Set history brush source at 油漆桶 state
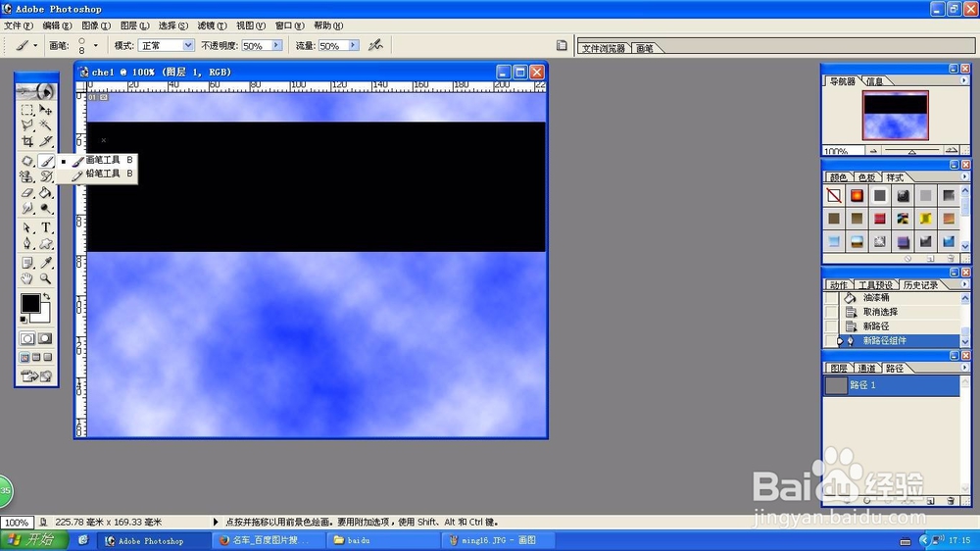The width and height of the screenshot is (980, 551). (x=831, y=298)
